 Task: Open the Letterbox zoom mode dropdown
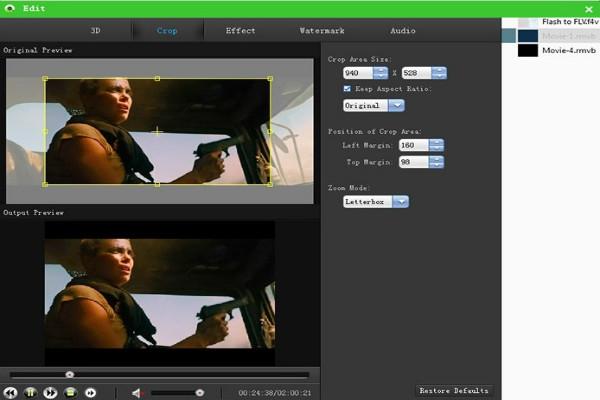pos(376,201)
